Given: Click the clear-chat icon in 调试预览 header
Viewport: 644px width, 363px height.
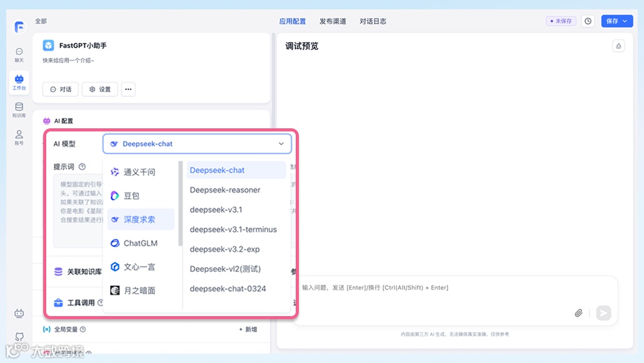Looking at the screenshot, I should tap(618, 46).
